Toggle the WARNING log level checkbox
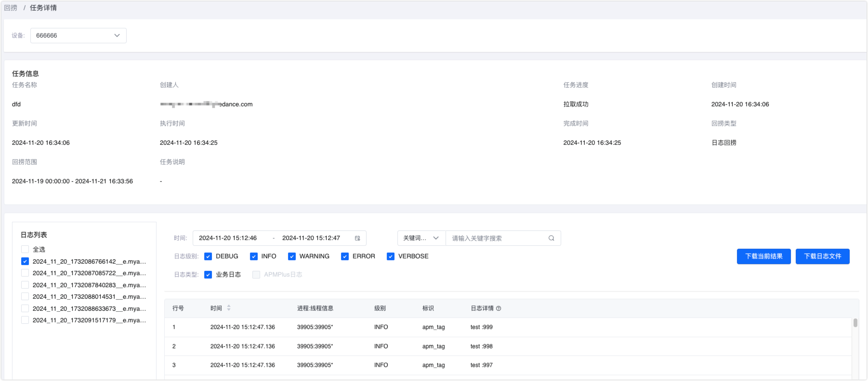The image size is (868, 381). coord(292,256)
